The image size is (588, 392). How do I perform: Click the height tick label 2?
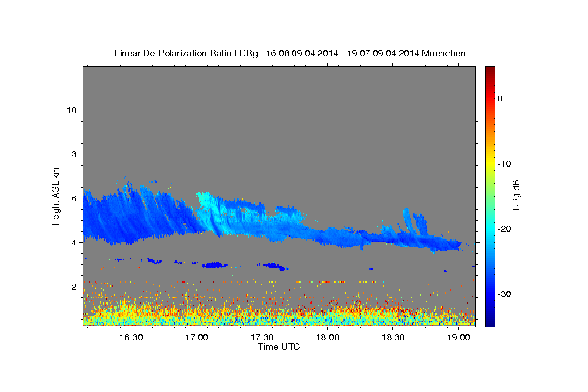(75, 287)
